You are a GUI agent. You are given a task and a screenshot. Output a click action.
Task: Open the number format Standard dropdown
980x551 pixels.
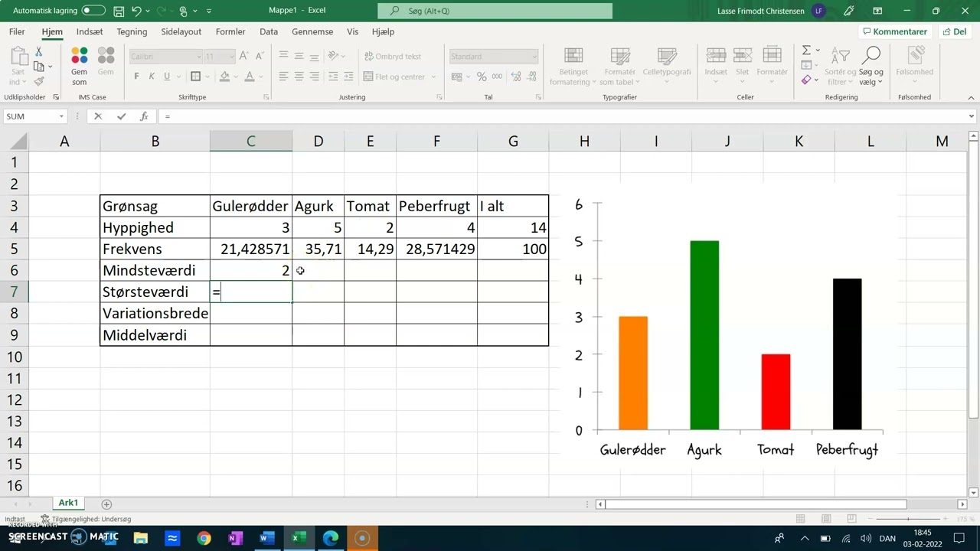click(x=534, y=57)
